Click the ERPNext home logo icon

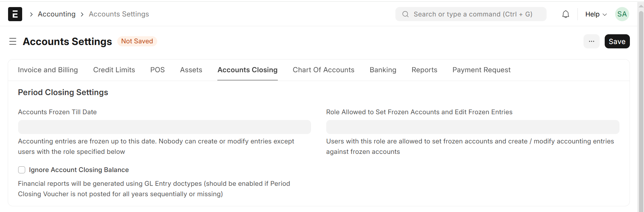click(x=15, y=14)
